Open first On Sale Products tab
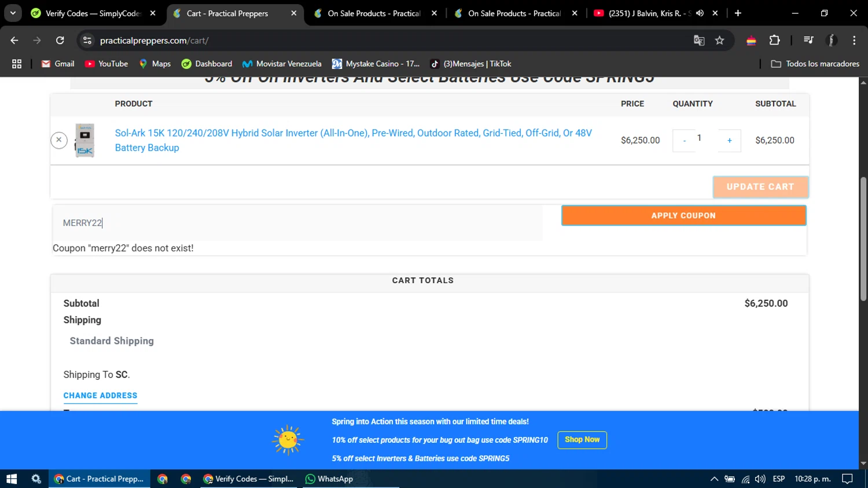This screenshot has height=488, width=868. coord(367,13)
